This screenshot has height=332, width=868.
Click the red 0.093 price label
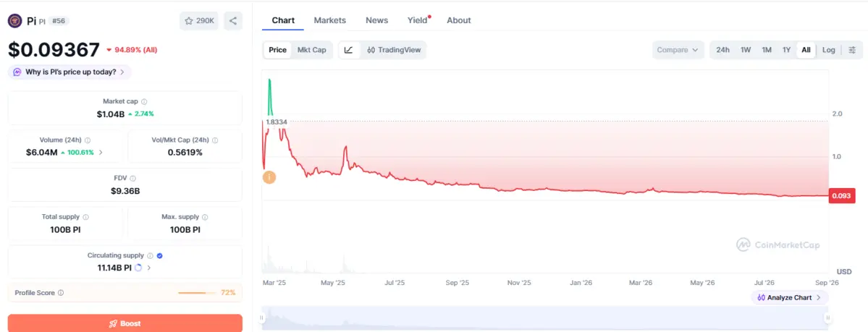click(842, 195)
